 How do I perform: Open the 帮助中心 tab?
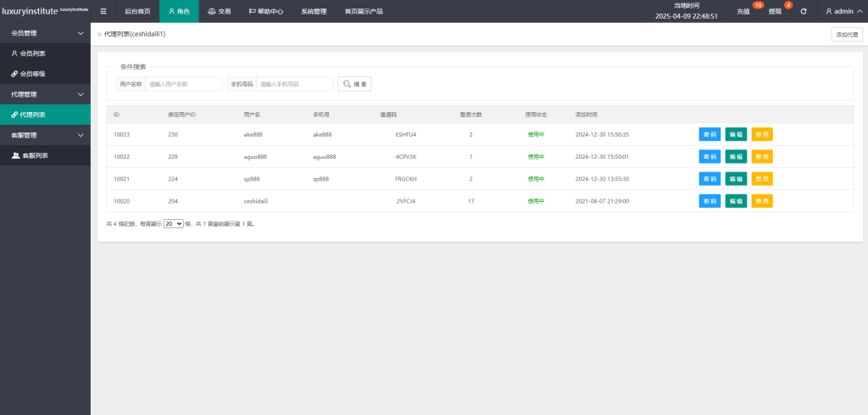[265, 11]
